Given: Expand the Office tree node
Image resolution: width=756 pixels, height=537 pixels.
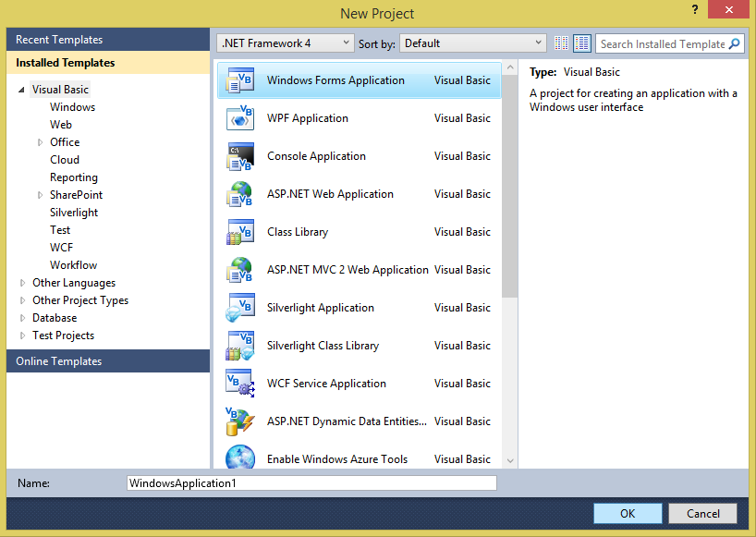Looking at the screenshot, I should click(x=40, y=142).
